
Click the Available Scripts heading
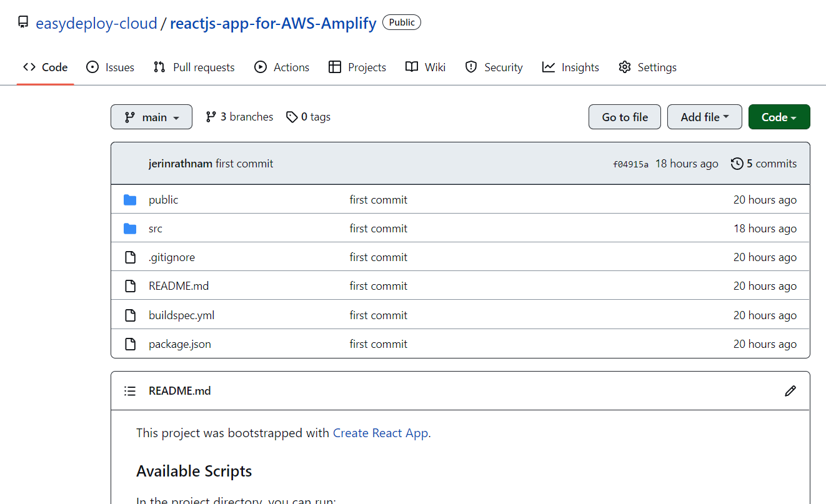[x=194, y=471]
